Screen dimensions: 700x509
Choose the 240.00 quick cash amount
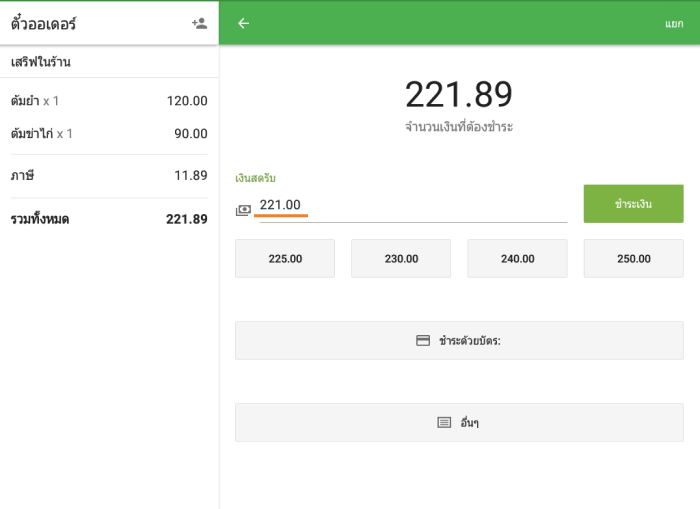pos(517,258)
